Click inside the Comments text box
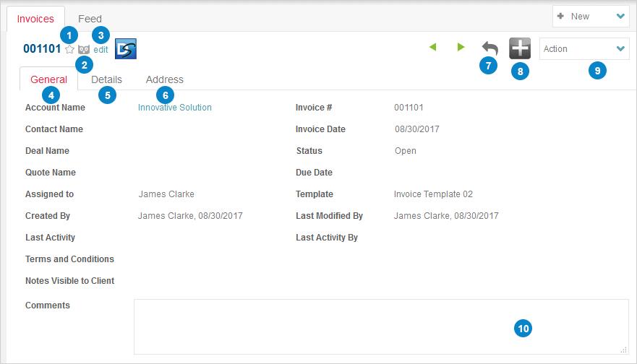 [x=381, y=326]
